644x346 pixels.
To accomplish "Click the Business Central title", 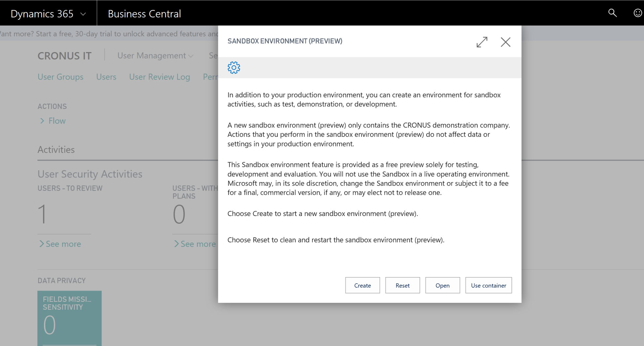I will 144,14.
